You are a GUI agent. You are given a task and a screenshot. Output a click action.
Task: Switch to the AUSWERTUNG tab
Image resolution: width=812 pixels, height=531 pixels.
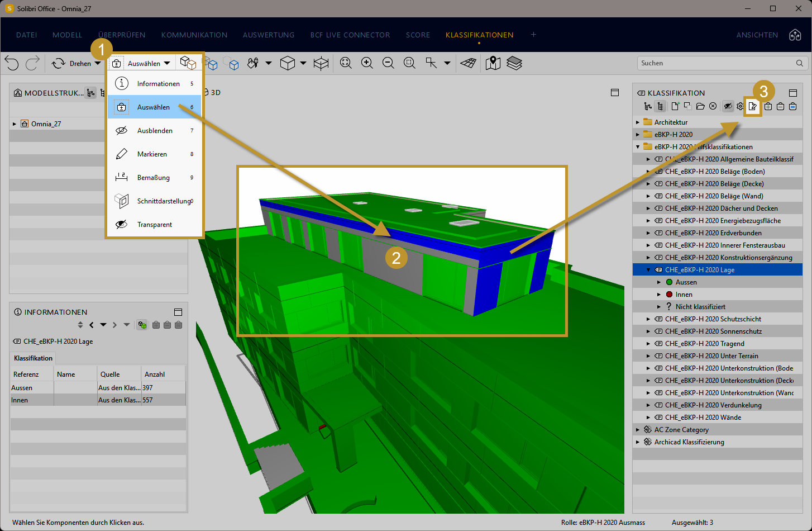(269, 35)
